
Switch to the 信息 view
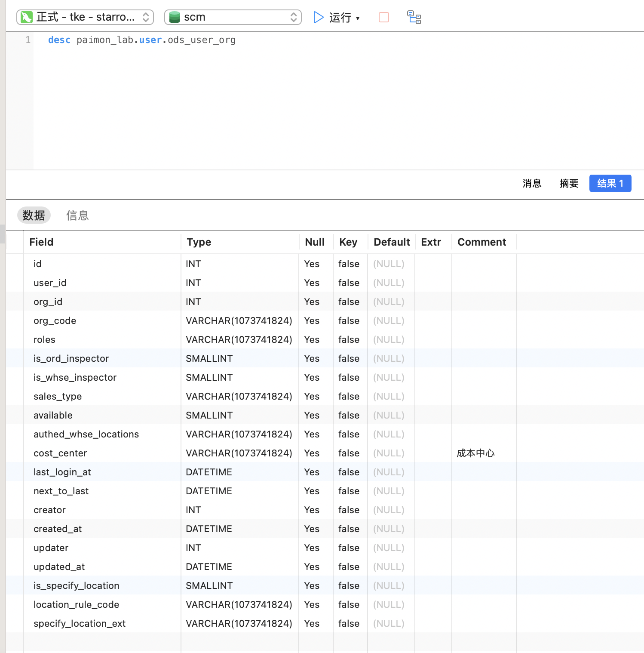(77, 215)
